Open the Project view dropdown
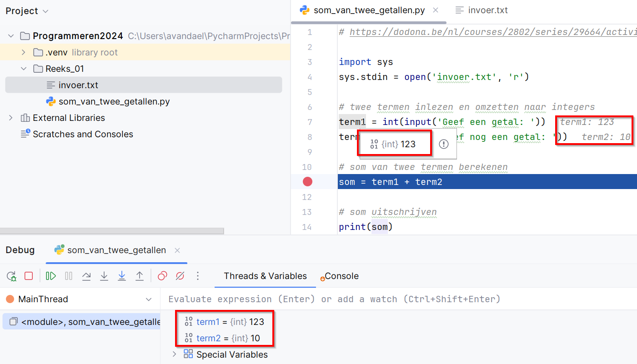This screenshot has width=637, height=364. click(x=45, y=10)
